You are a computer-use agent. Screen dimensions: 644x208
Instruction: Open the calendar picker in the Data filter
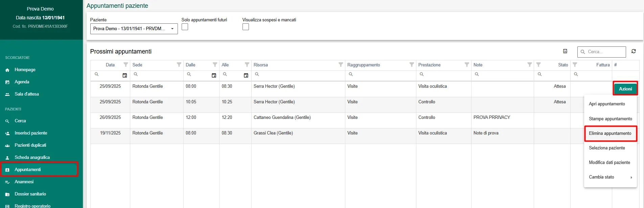pos(125,75)
